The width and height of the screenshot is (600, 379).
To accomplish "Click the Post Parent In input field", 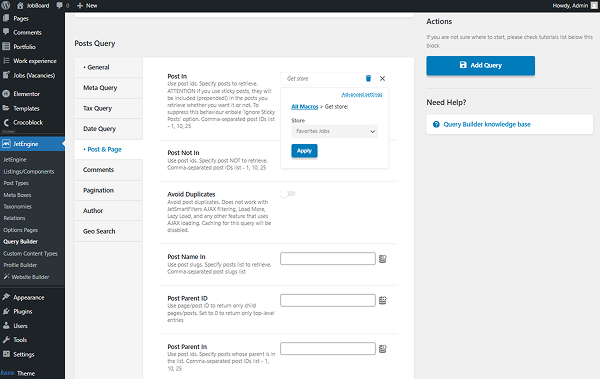I will pyautogui.click(x=328, y=348).
